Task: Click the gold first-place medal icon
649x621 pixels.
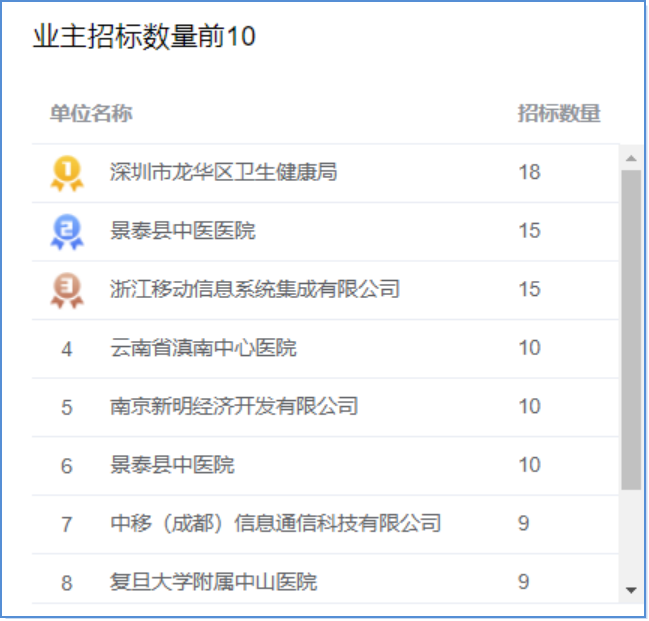Action: pos(67,173)
